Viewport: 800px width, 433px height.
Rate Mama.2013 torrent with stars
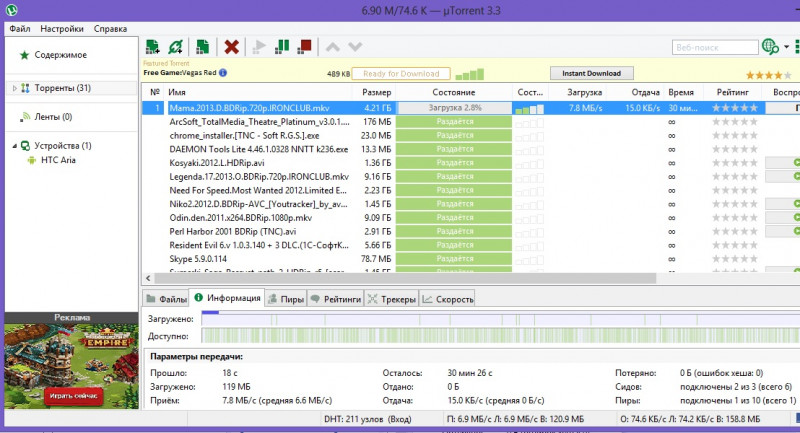tap(735, 108)
